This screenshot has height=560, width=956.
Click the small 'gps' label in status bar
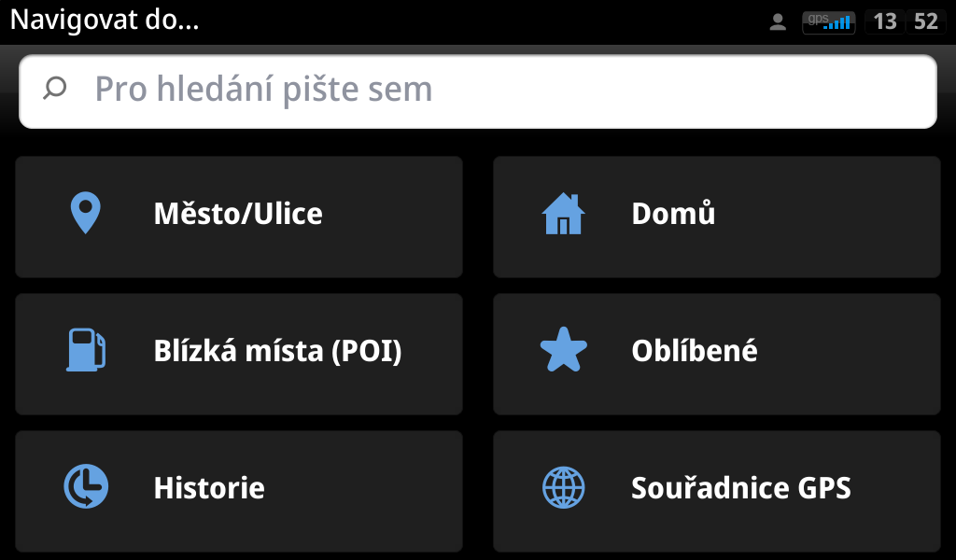[x=818, y=17]
